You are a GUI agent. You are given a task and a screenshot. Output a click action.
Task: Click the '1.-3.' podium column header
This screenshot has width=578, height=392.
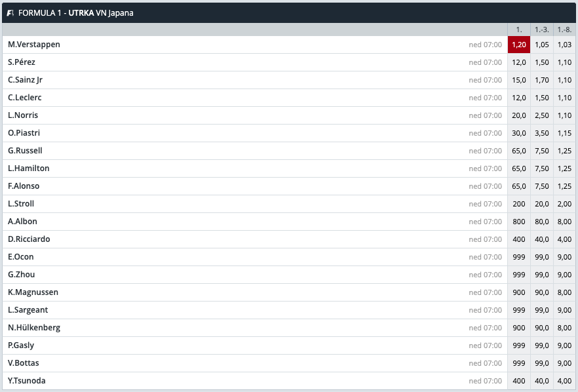pyautogui.click(x=542, y=29)
